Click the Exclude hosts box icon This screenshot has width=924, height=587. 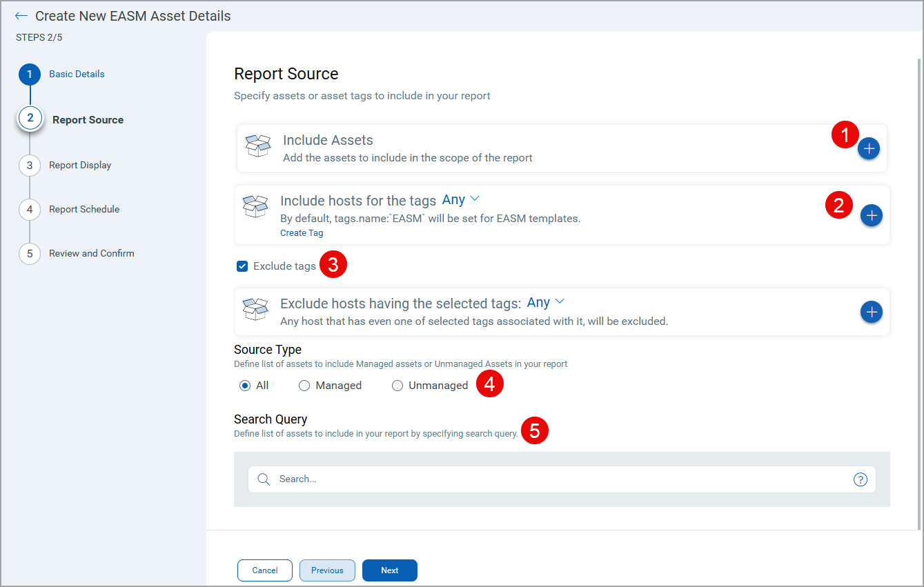point(255,309)
